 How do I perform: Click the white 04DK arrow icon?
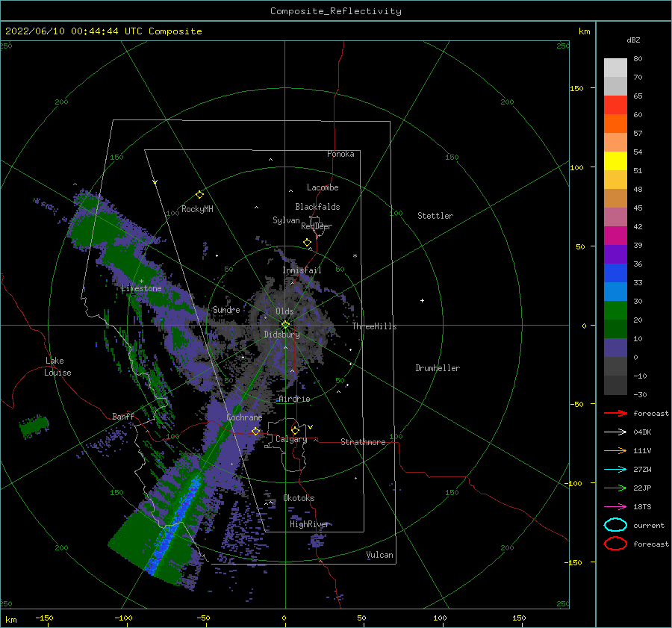[615, 432]
